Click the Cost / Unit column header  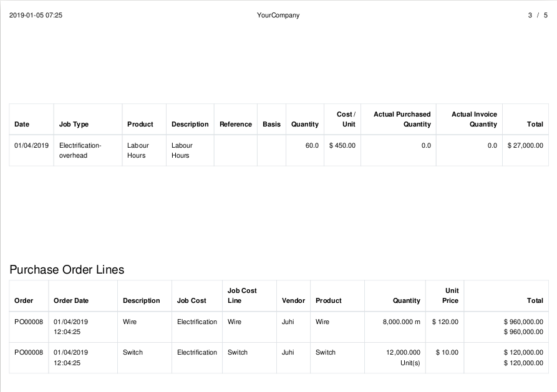pyautogui.click(x=346, y=119)
